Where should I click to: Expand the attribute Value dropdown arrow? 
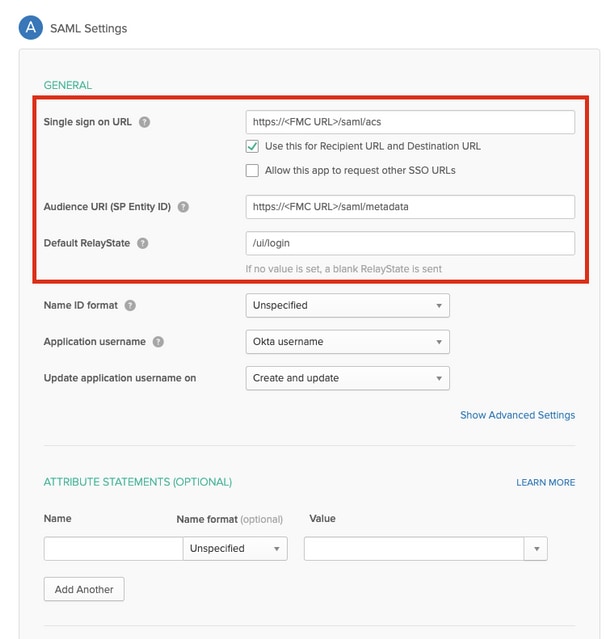pos(537,549)
